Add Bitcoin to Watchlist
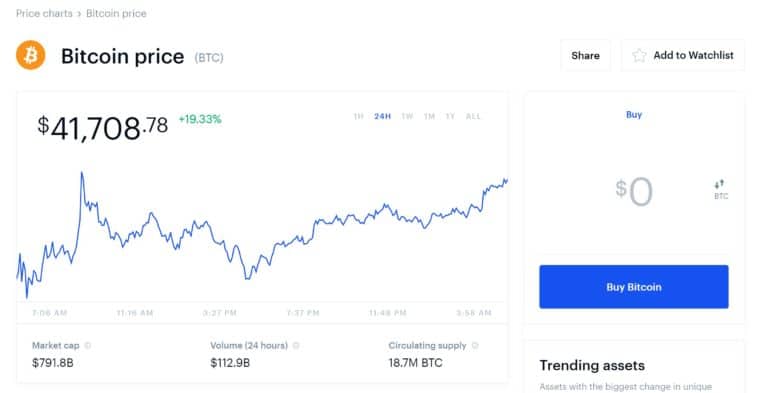The height and width of the screenshot is (393, 768). point(683,55)
